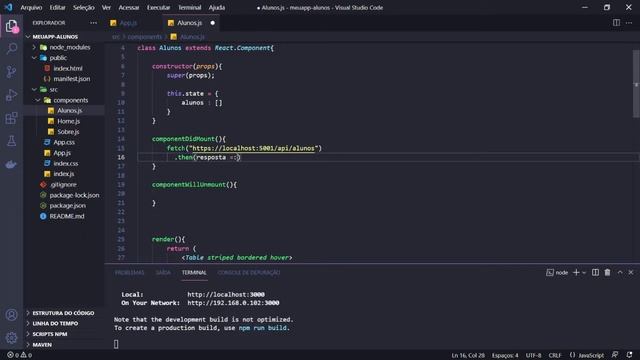Open the notifications bell in status bar
This screenshot has height=360, width=640.
pos(629,355)
